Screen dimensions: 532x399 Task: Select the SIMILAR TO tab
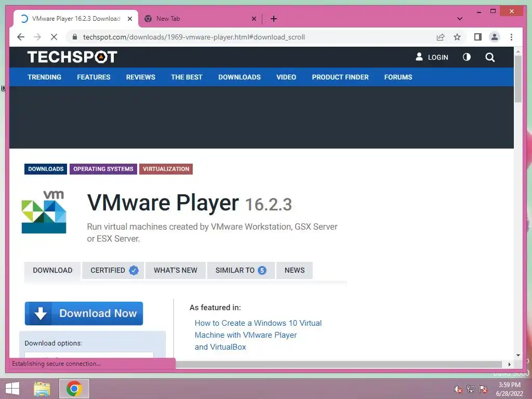point(241,270)
